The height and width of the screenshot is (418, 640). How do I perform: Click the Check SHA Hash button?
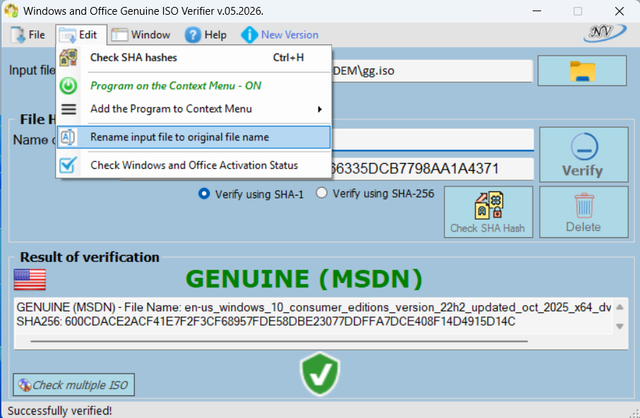pyautogui.click(x=488, y=212)
